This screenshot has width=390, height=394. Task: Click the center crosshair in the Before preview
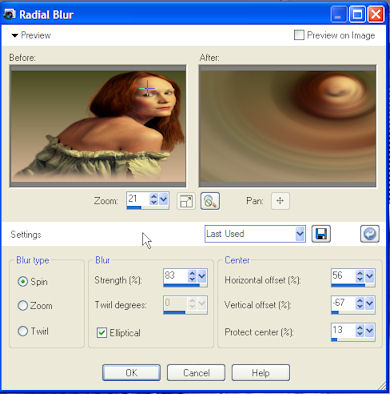click(147, 88)
